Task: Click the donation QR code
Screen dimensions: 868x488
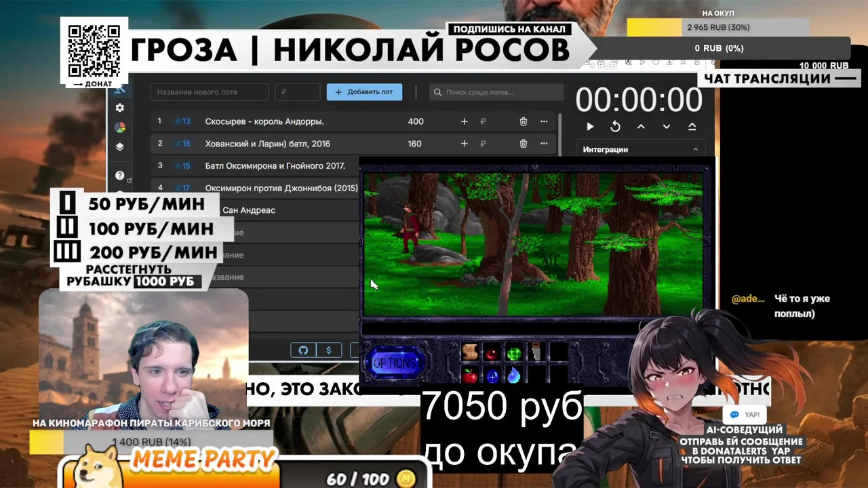Action: tap(94, 52)
